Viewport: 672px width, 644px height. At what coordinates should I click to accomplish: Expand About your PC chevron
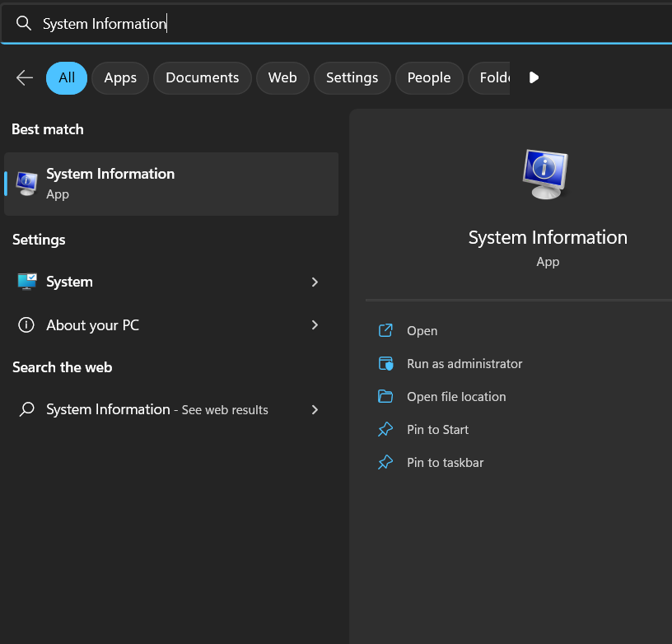(315, 324)
